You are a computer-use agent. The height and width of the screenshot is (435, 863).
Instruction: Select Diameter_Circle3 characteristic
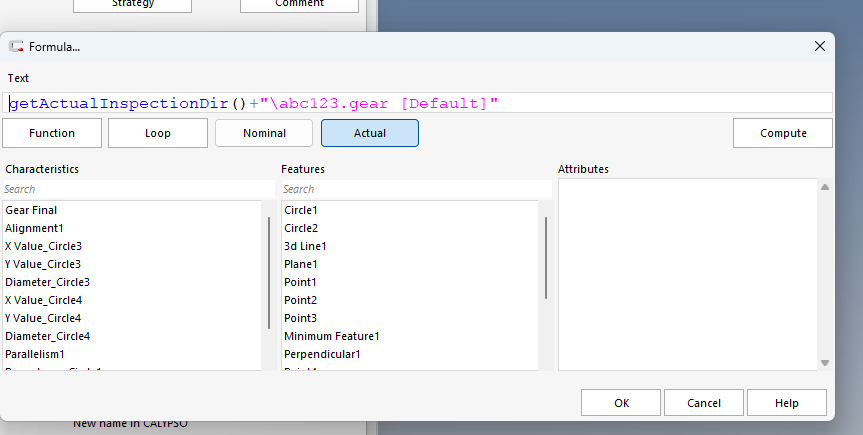point(47,282)
